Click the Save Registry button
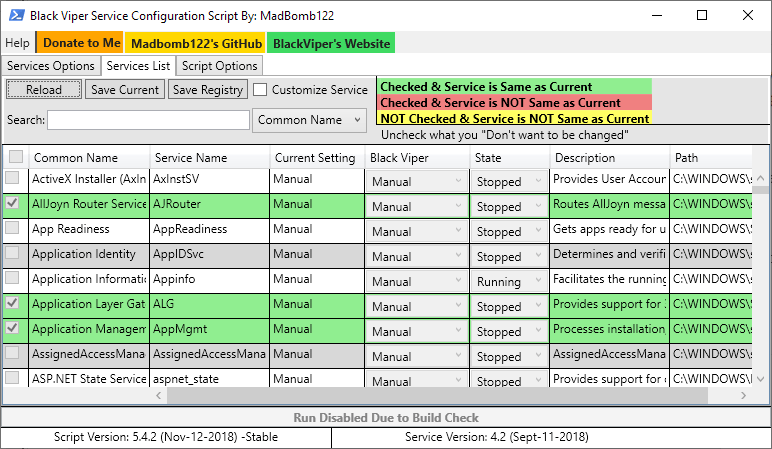Screen dimensions: 772x449 (x=207, y=90)
